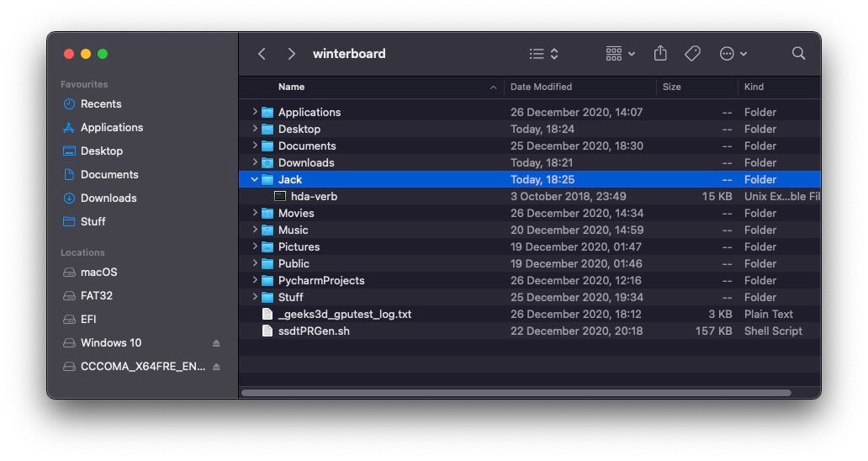Select the Documents folder name in the list
868x461 pixels.
[x=307, y=146]
